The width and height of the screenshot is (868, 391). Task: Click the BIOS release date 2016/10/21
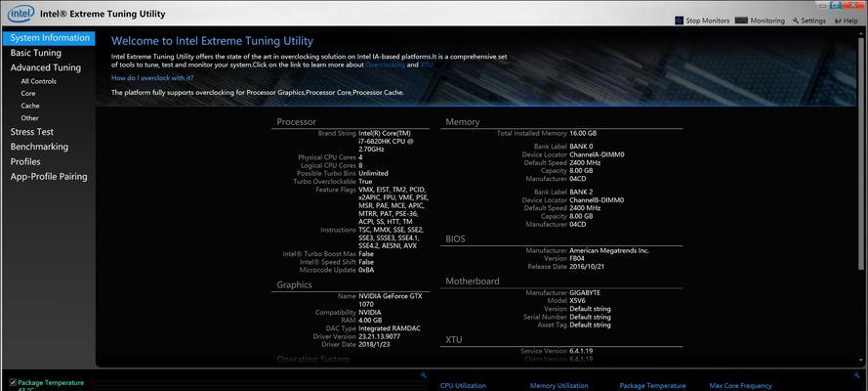tap(587, 267)
